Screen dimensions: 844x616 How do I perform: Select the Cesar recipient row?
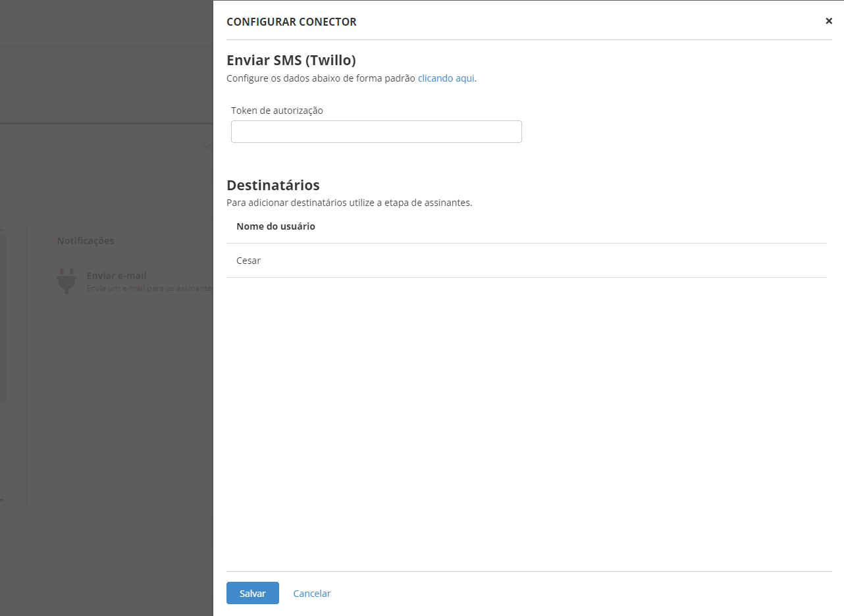click(x=249, y=261)
